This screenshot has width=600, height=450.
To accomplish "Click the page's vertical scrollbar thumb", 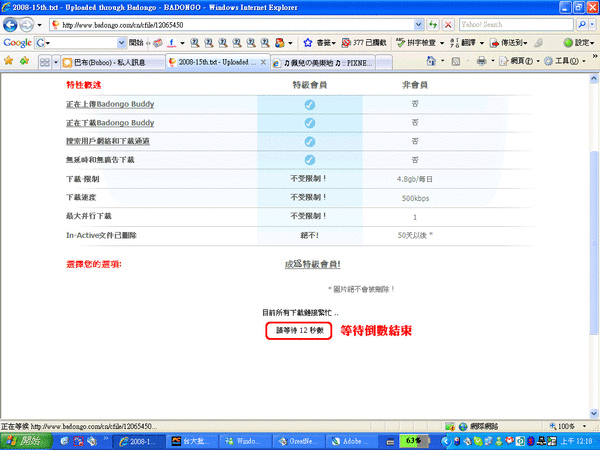I will click(594, 245).
